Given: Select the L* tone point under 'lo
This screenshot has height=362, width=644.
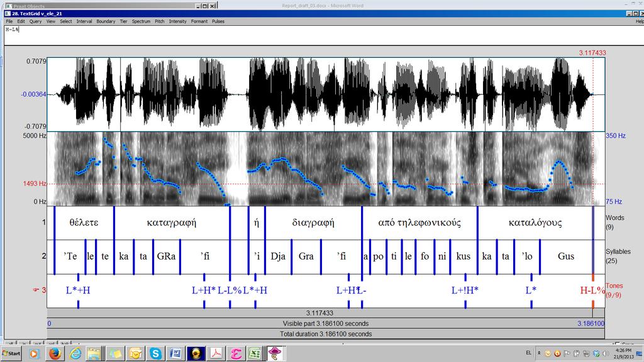Looking at the screenshot, I should [531, 290].
